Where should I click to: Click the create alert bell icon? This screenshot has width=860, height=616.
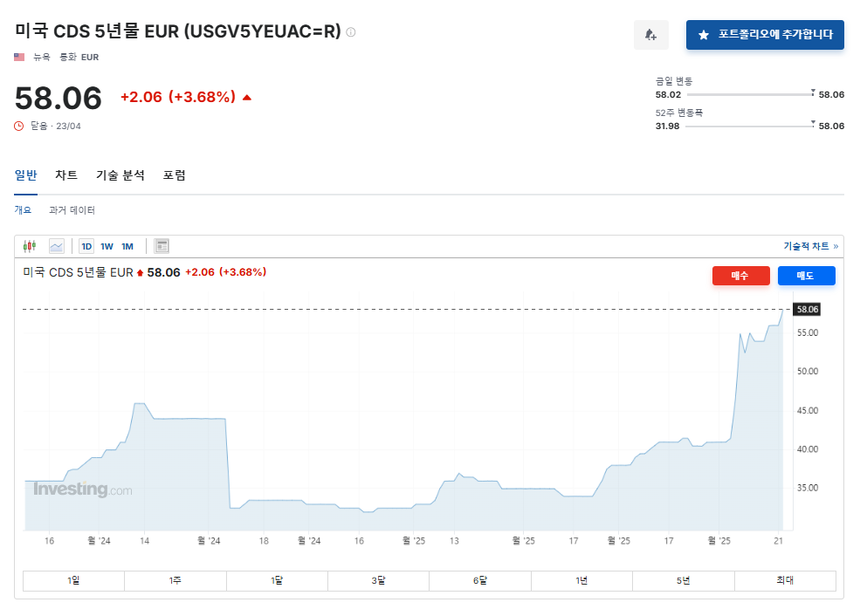tap(650, 35)
